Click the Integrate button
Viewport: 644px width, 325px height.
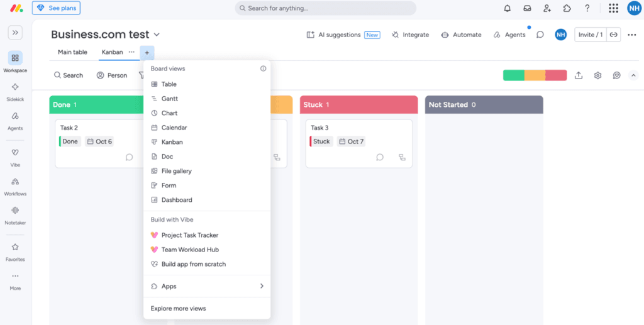(x=410, y=35)
